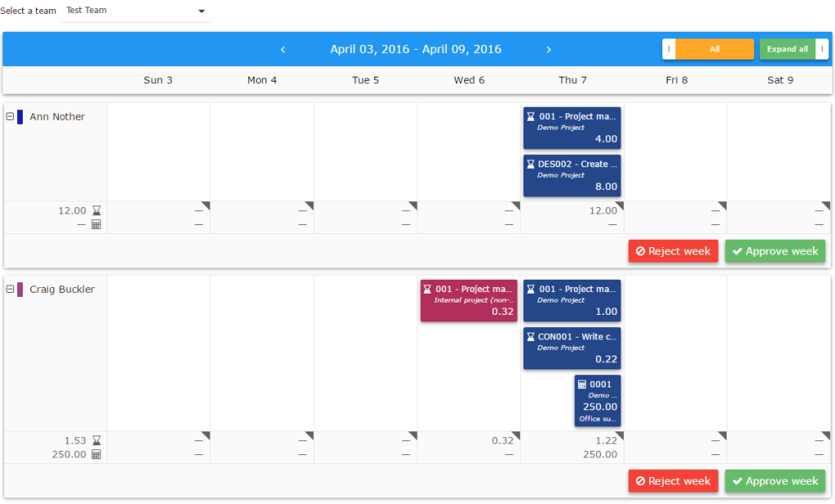
Task: Click hourglass icon in Ann Nother's totals
Action: [x=96, y=211]
